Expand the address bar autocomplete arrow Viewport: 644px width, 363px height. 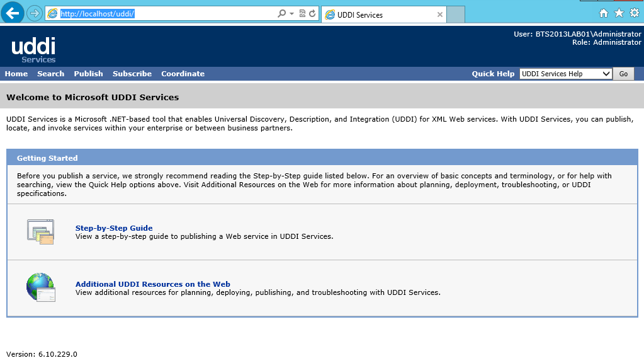coord(292,13)
